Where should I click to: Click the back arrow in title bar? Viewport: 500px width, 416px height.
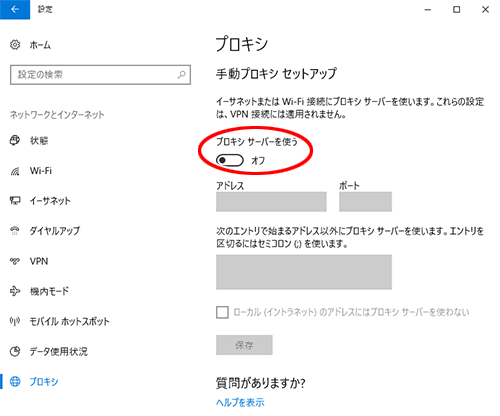[x=15, y=9]
